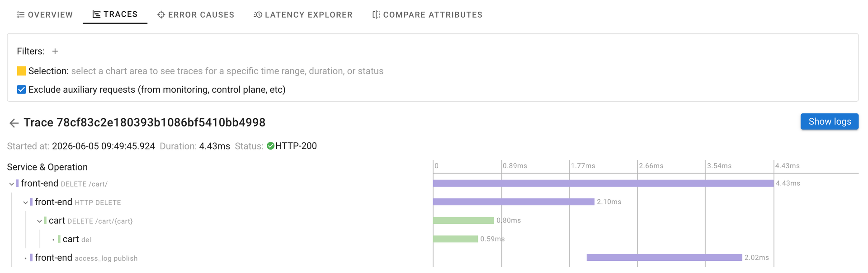This screenshot has height=273, width=868.
Task: Click the Error Causes crosshair icon
Action: 161,15
